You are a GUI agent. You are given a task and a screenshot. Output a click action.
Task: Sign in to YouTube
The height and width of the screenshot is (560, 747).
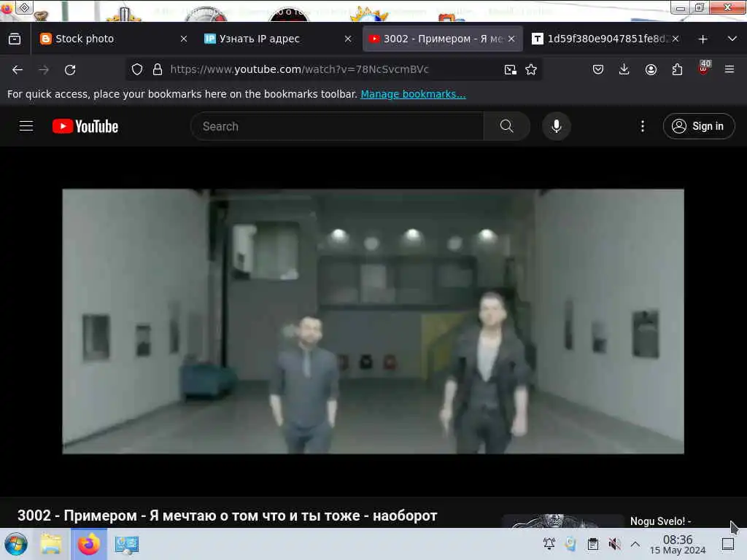pos(698,126)
